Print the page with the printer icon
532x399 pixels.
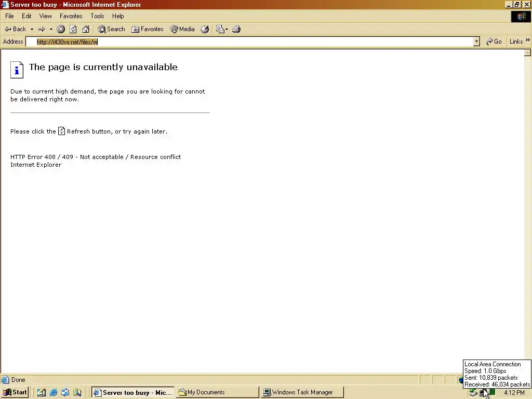[x=236, y=29]
